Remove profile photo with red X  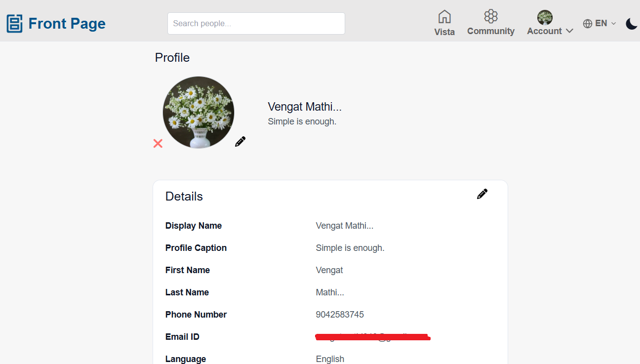pyautogui.click(x=158, y=143)
